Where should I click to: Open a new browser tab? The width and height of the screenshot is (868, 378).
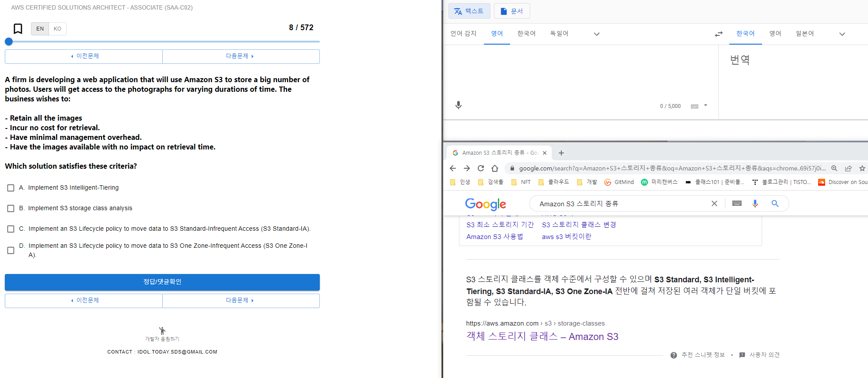tap(561, 153)
